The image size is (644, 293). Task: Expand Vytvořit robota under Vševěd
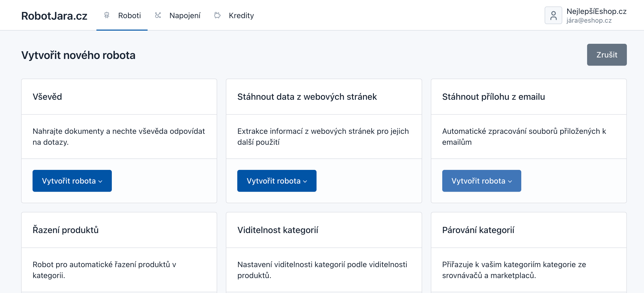point(72,181)
